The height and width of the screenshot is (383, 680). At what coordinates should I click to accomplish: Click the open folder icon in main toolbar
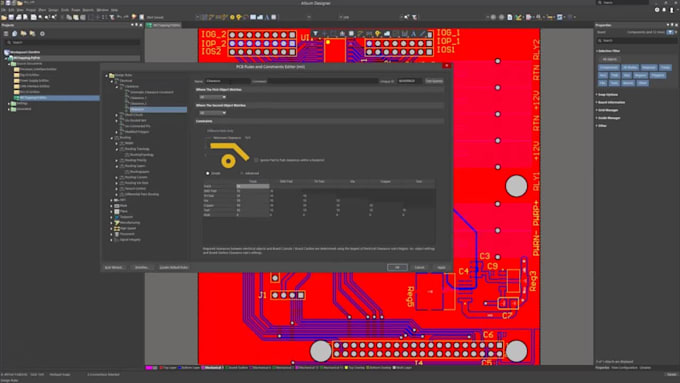tap(4, 17)
